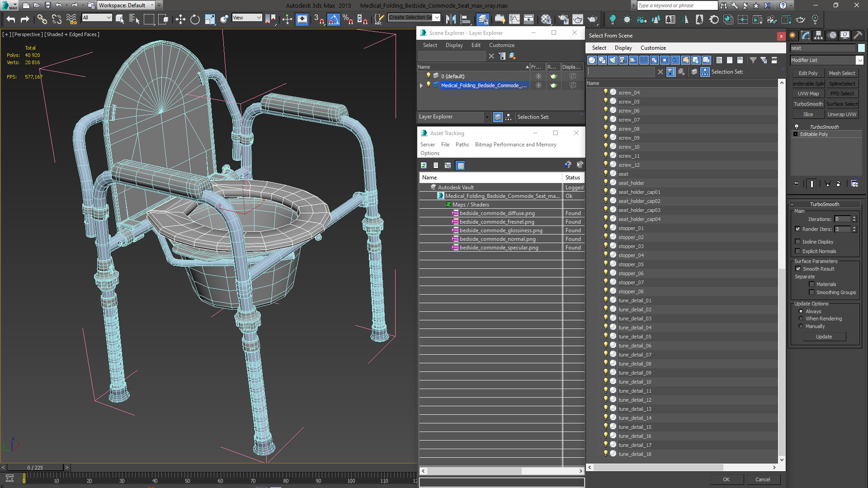Expand the Editable Poly stack entry
868x488 pixels.
(795, 134)
